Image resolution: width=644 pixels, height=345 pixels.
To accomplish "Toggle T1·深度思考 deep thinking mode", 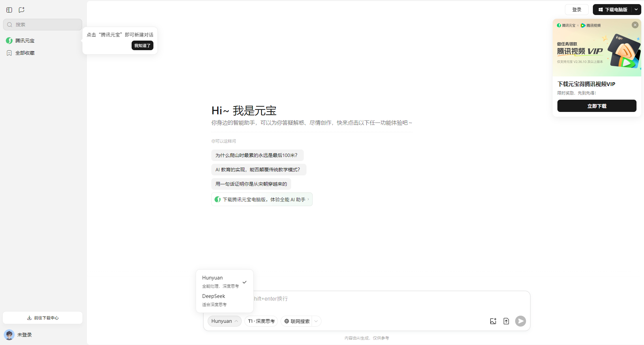I will click(x=261, y=321).
